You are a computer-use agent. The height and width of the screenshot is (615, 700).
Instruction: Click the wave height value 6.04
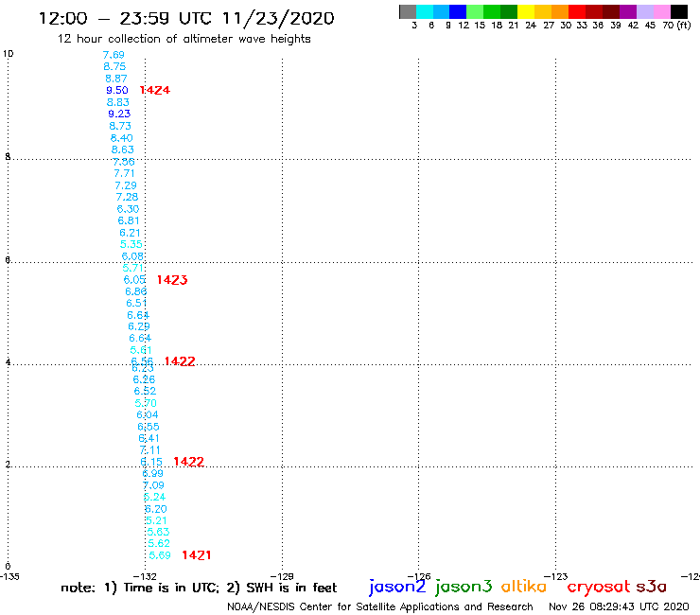pos(148,415)
